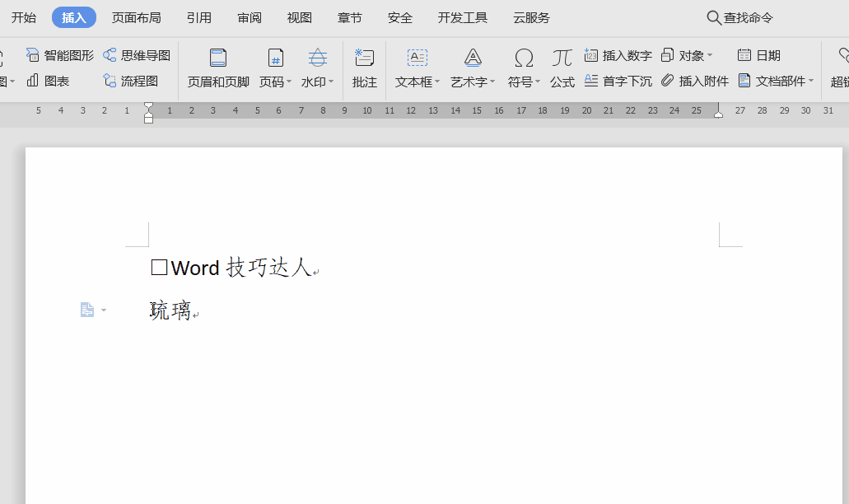Insert a 智能图形 smart graphic
Image resolution: width=849 pixels, height=504 pixels.
pyautogui.click(x=60, y=55)
